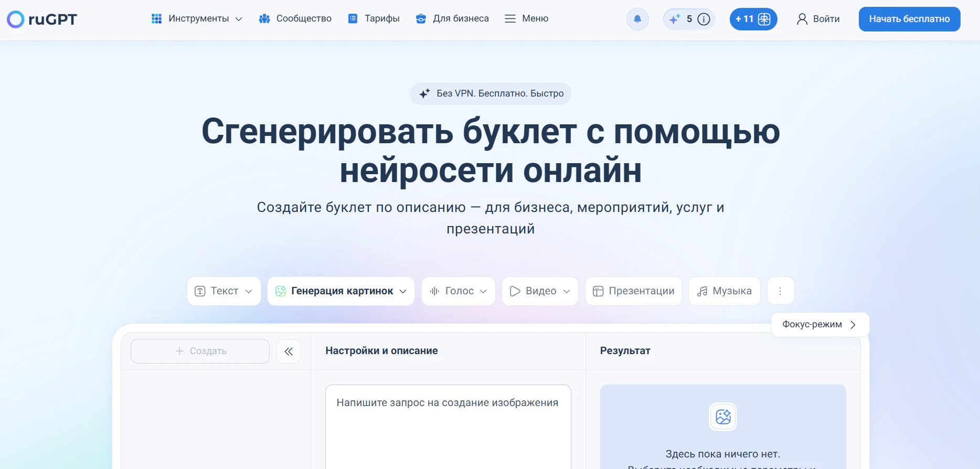This screenshot has height=469, width=980.
Task: Switch to the Музыка tab
Action: [x=725, y=291]
